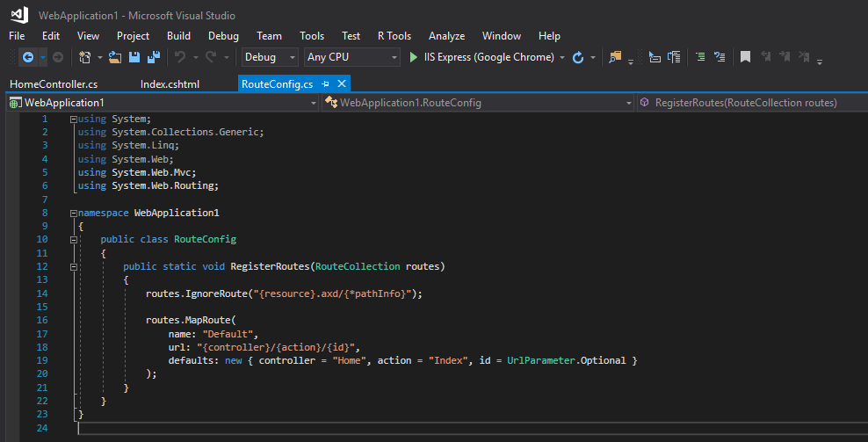Image resolution: width=868 pixels, height=442 pixels.
Task: Open the WebApplication1.RouteConfig type dropdown
Action: point(478,103)
